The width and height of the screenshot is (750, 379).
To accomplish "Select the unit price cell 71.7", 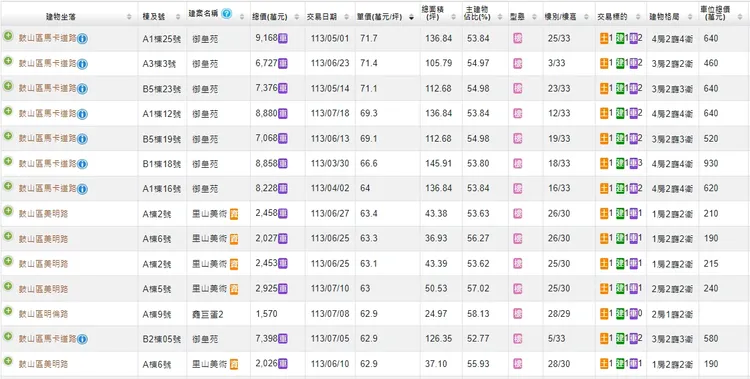I will pyautogui.click(x=387, y=38).
